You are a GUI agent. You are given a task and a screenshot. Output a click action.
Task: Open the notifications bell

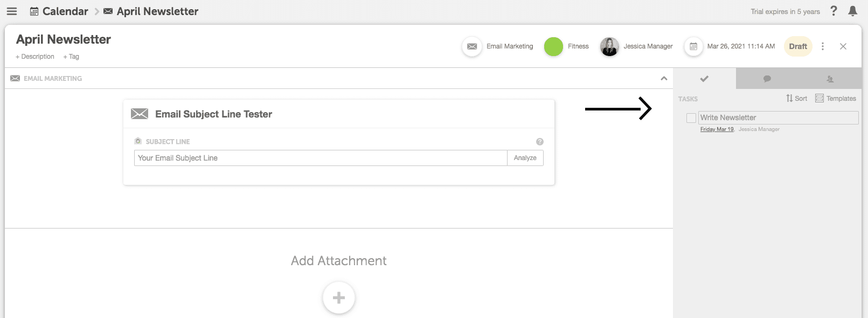point(852,11)
